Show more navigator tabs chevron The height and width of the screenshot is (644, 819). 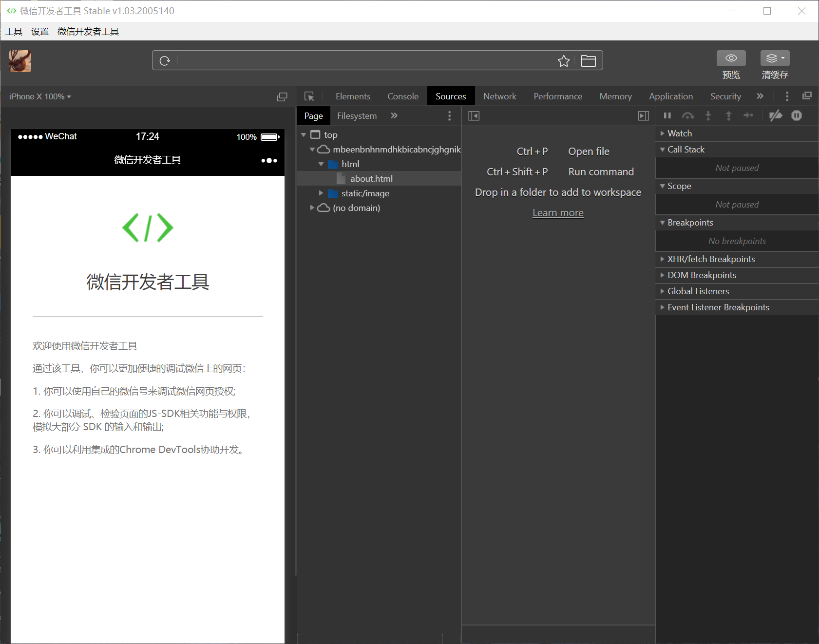(x=394, y=116)
